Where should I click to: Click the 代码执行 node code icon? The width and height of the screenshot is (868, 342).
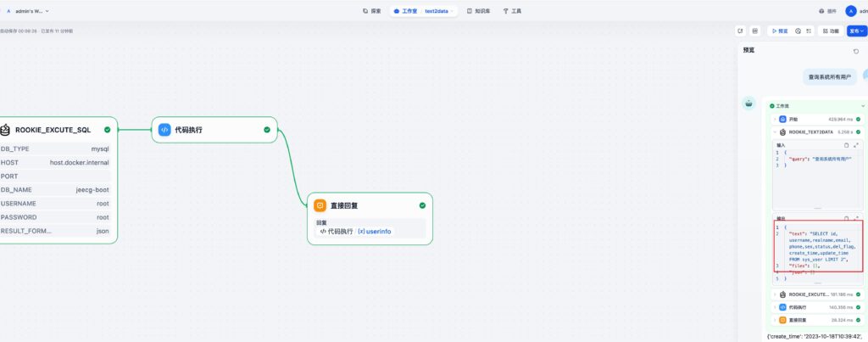(x=165, y=130)
